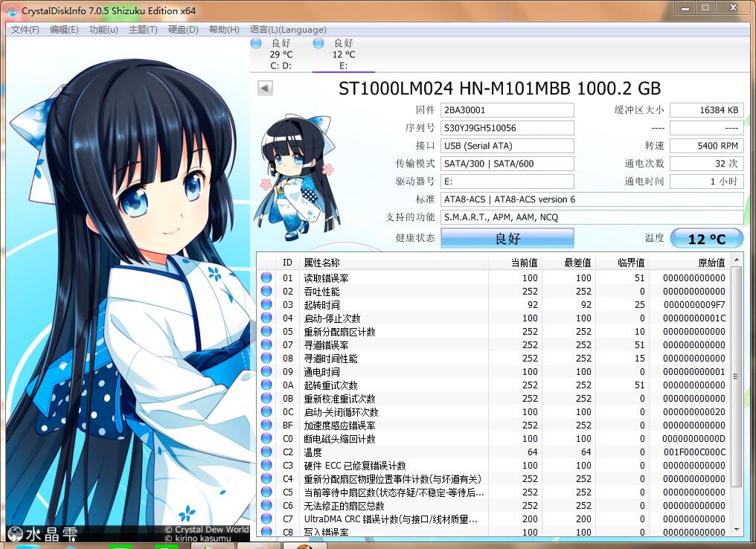Click the status icon for attribute C3 硬件 ECC
The width and height of the screenshot is (756, 549).
point(266,465)
